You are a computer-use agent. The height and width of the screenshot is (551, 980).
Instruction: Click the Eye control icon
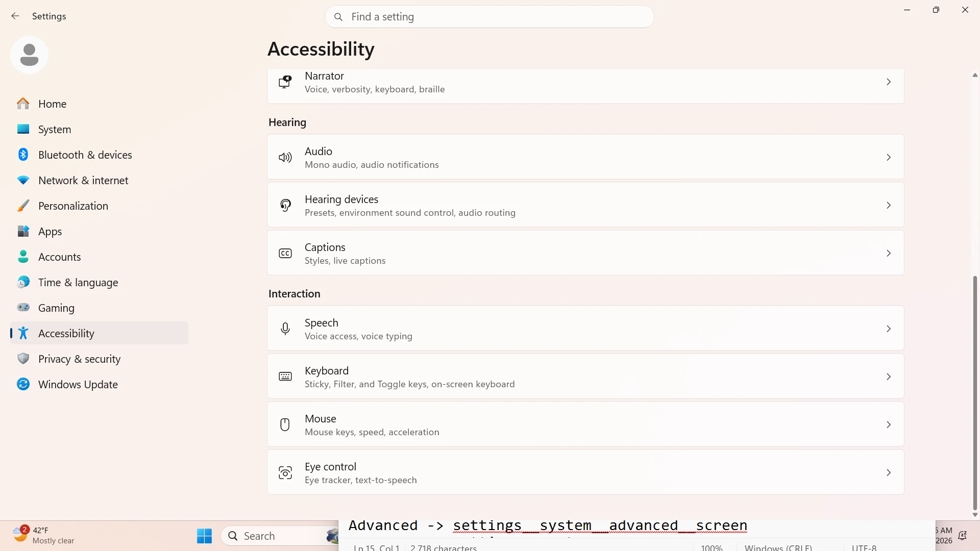coord(285,472)
